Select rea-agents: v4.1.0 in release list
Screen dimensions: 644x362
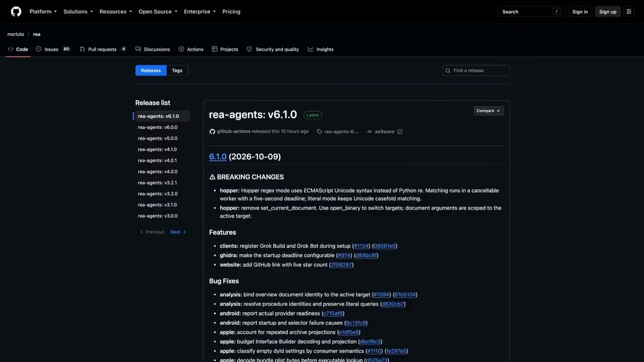pos(157,149)
